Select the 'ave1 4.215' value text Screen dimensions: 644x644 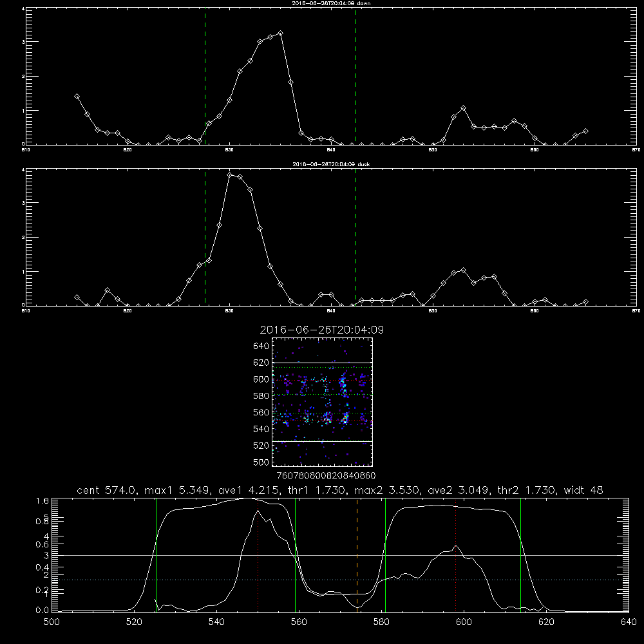tap(249, 490)
